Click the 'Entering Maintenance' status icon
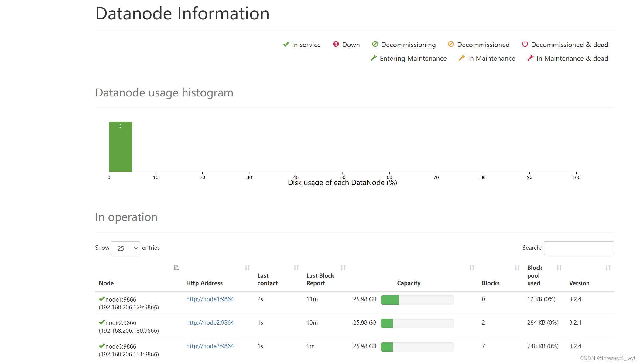The image size is (640, 364). point(375,58)
